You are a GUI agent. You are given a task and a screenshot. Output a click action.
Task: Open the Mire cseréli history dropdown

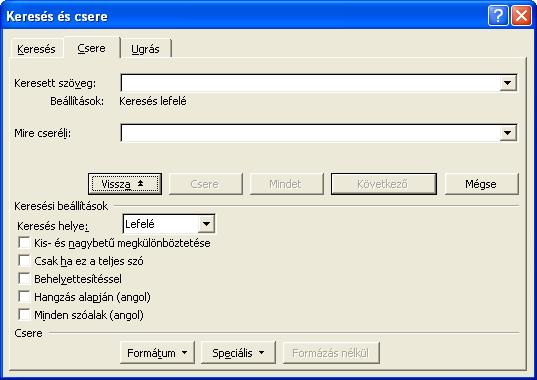click(x=508, y=133)
